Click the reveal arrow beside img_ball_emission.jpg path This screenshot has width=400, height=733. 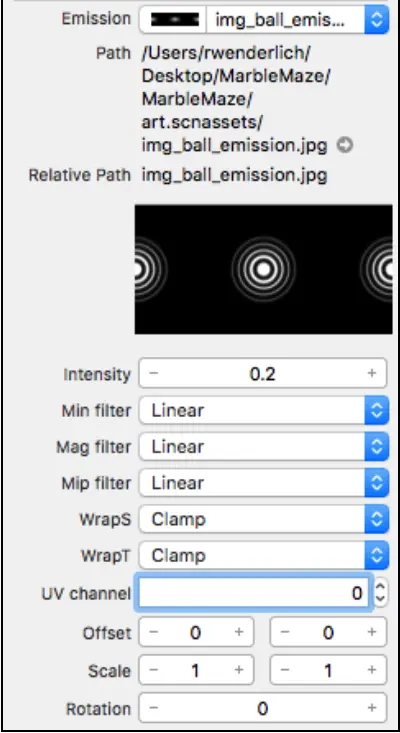pos(345,146)
